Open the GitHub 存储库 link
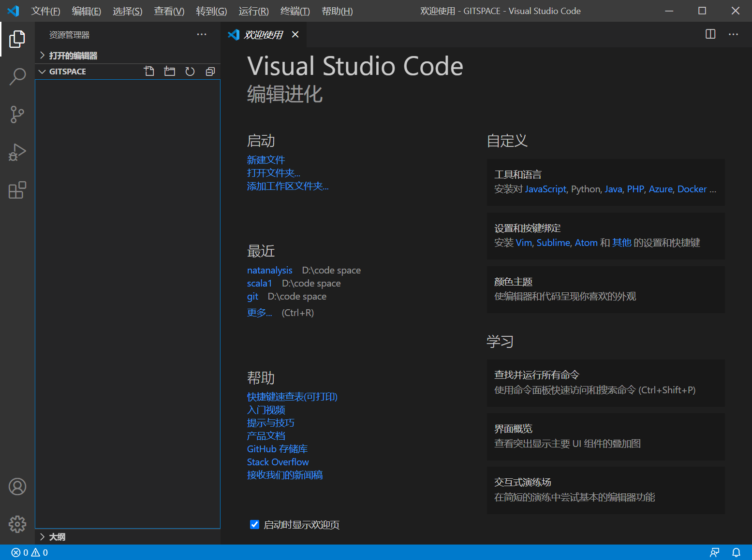Image resolution: width=752 pixels, height=560 pixels. pos(278,449)
